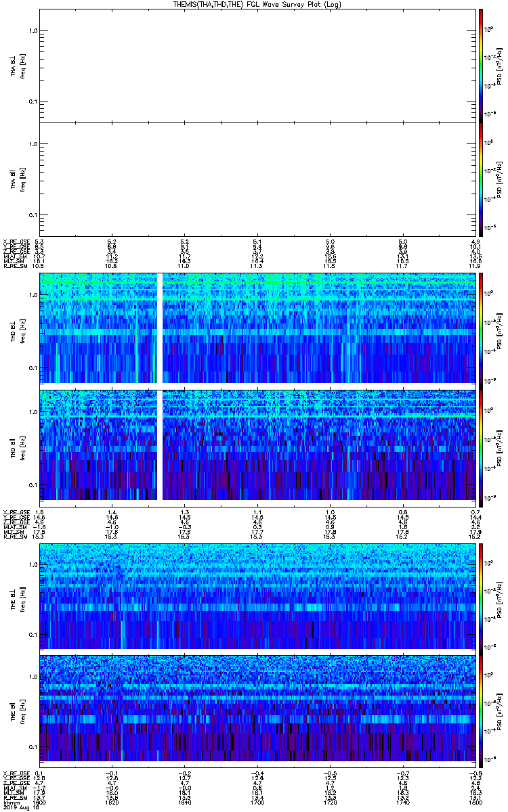Click the '1.0' tick of THE B∥ panel
508x812 pixels.
coord(33,677)
